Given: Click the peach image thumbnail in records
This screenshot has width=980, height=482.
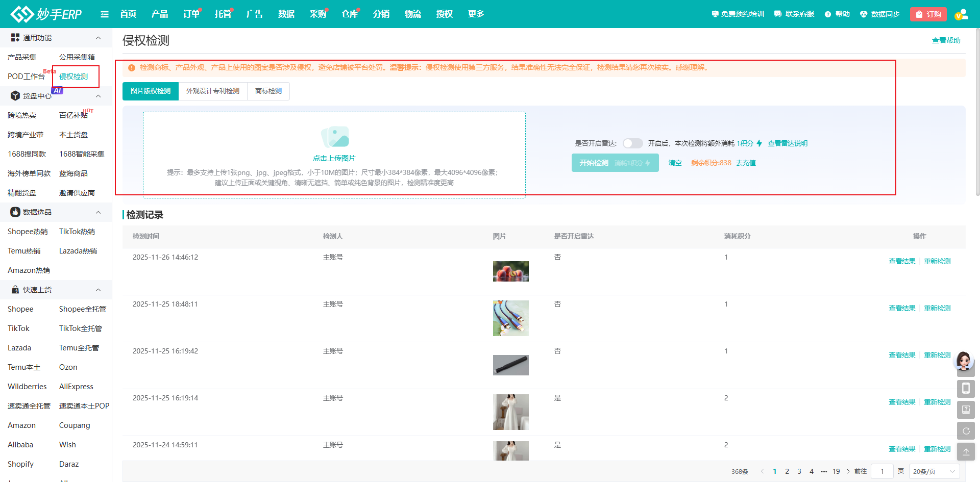Looking at the screenshot, I should tap(510, 271).
